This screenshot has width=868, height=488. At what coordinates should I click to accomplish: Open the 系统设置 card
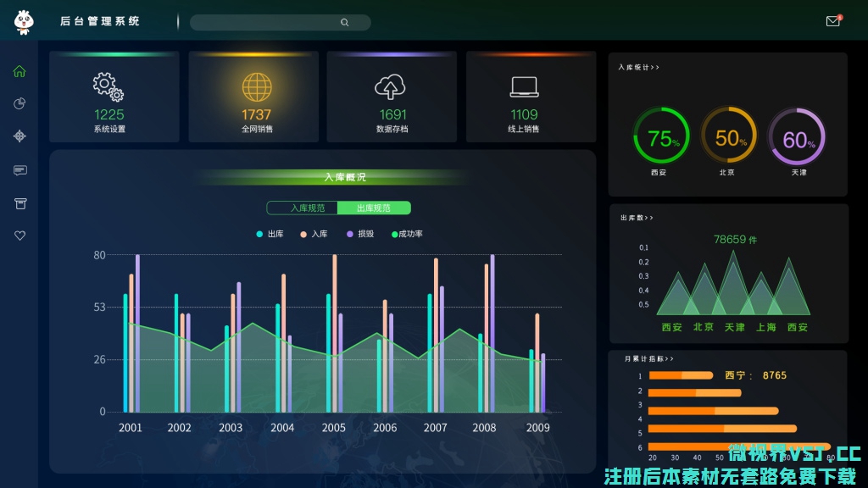(x=109, y=97)
